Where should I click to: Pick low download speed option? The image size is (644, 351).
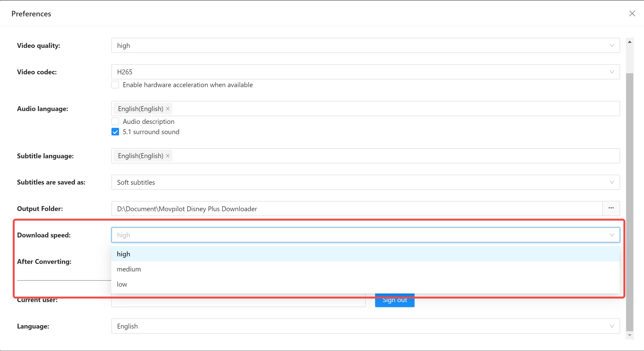pyautogui.click(x=365, y=284)
